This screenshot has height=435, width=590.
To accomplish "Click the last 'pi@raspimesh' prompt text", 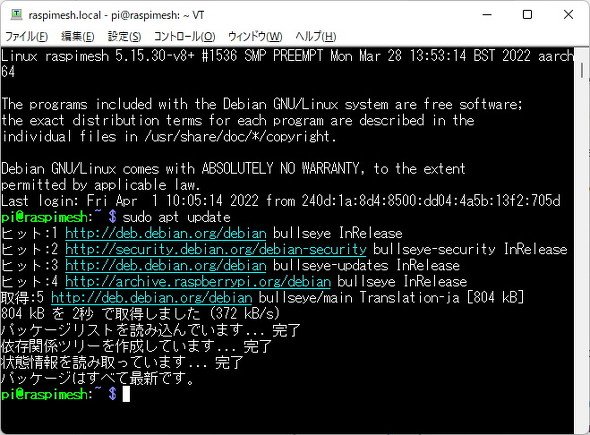I will (x=44, y=394).
